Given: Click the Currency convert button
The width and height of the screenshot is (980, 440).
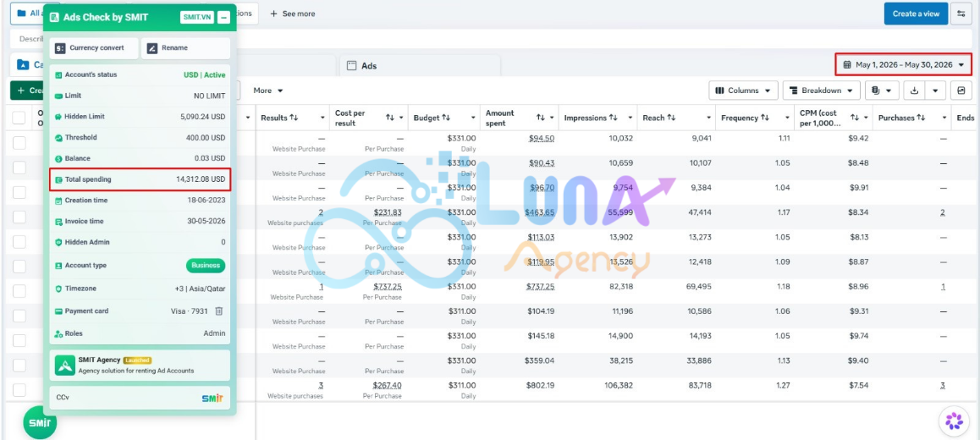Looking at the screenshot, I should click(x=94, y=47).
